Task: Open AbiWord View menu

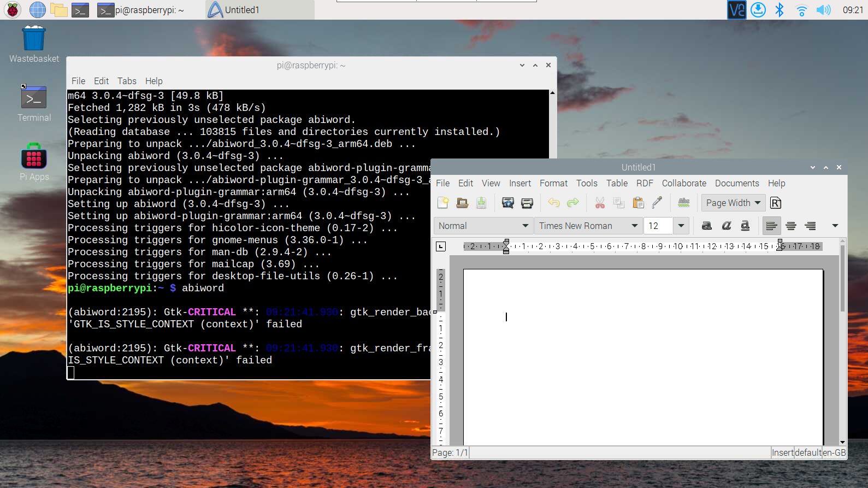Action: pyautogui.click(x=491, y=183)
